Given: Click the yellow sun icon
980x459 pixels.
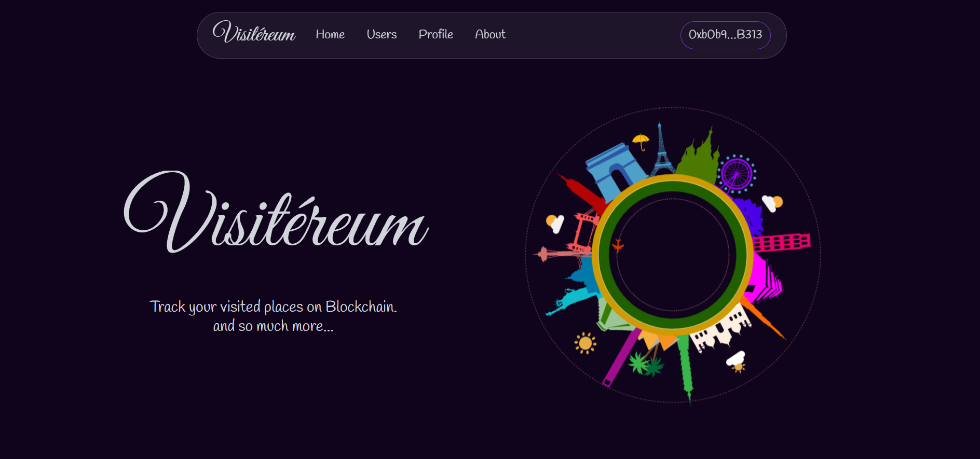Looking at the screenshot, I should click(x=586, y=343).
